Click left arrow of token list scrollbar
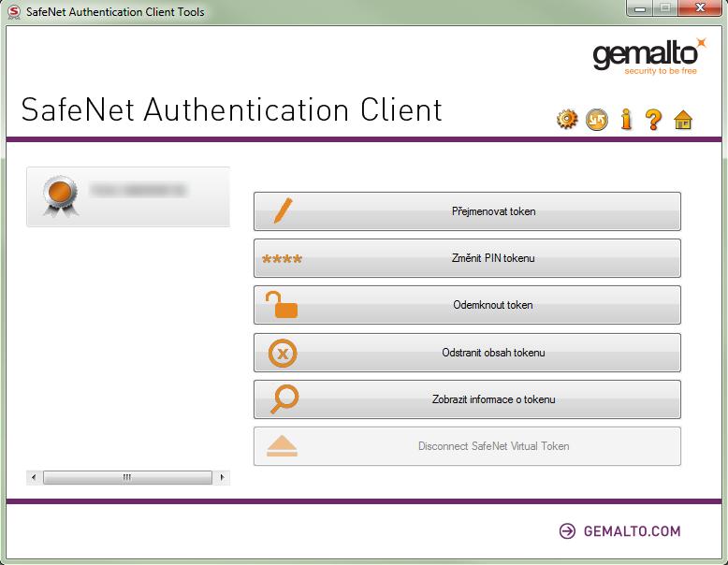 pyautogui.click(x=34, y=477)
